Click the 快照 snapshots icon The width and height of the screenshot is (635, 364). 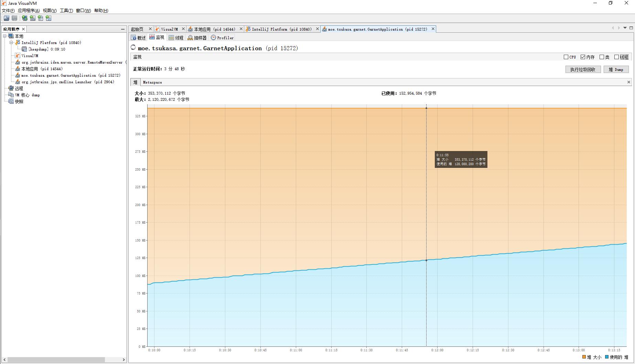11,101
